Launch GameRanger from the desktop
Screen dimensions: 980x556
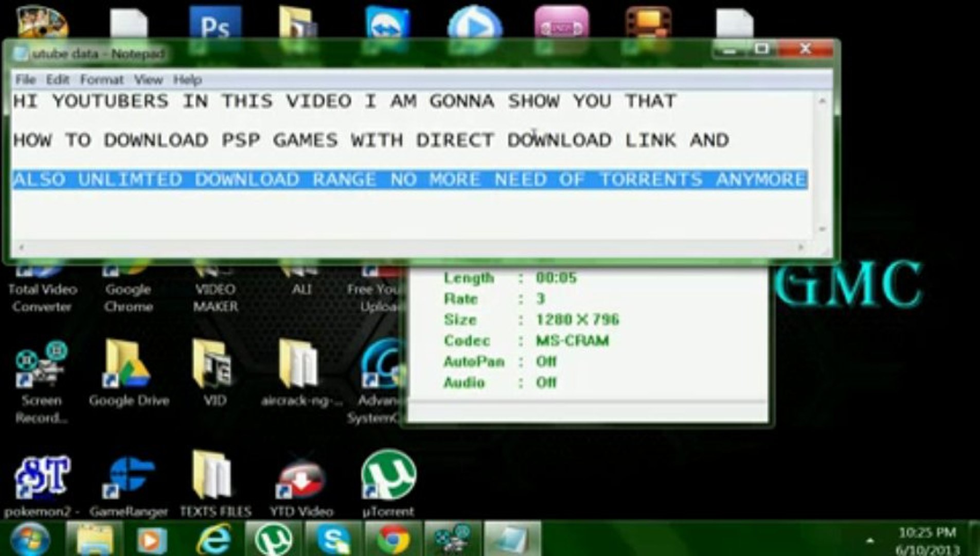point(129,486)
